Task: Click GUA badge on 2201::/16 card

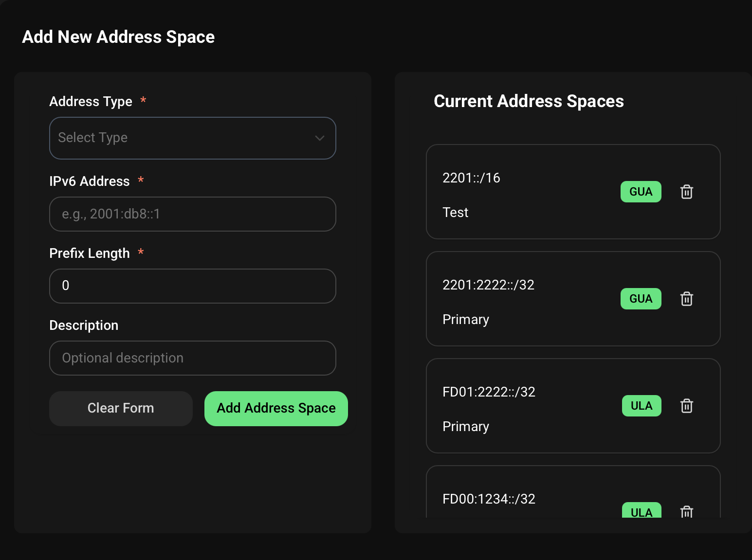Action: (641, 192)
